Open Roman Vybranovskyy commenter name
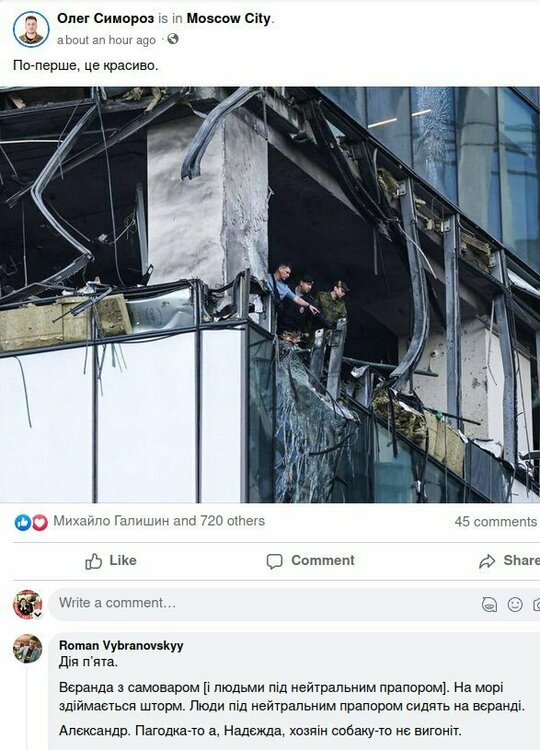This screenshot has width=540, height=750. point(121,645)
